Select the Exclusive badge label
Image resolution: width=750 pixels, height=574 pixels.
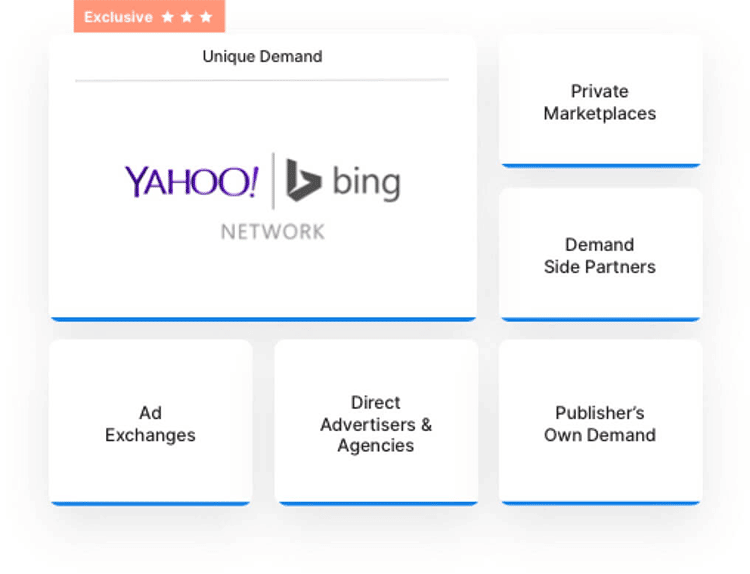pyautogui.click(x=118, y=17)
